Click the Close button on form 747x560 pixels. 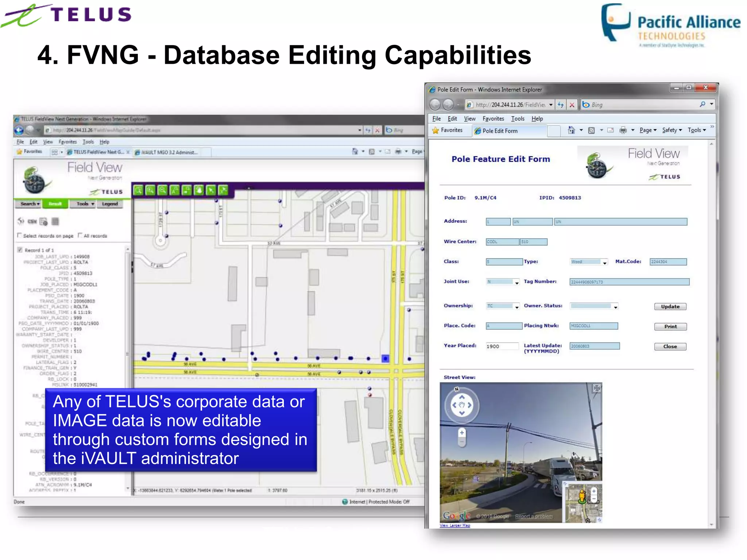coord(670,347)
